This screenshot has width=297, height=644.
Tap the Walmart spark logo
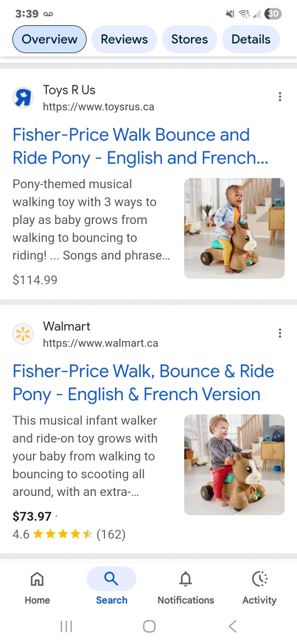click(x=23, y=334)
